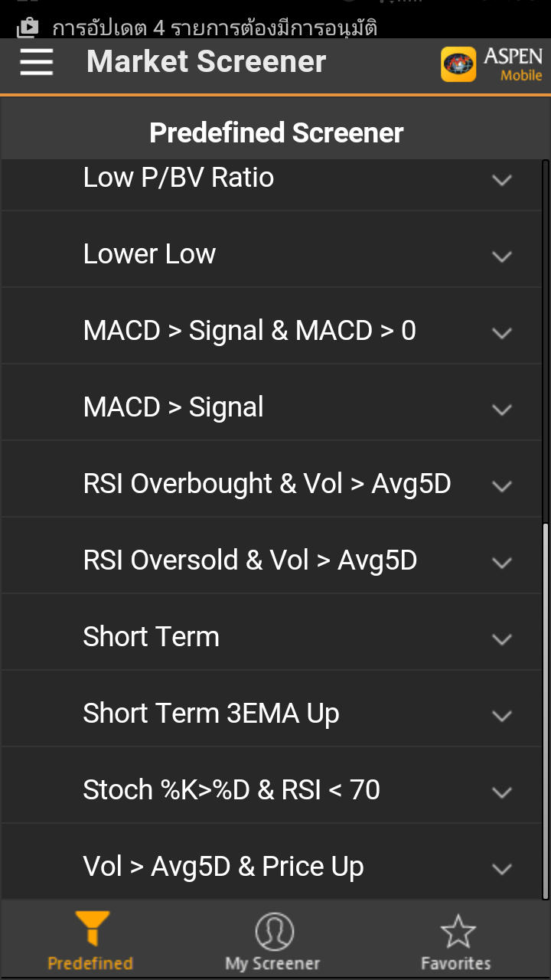Expand the Short Term 3EMA Up chevron
The image size is (551, 980).
pyautogui.click(x=502, y=716)
